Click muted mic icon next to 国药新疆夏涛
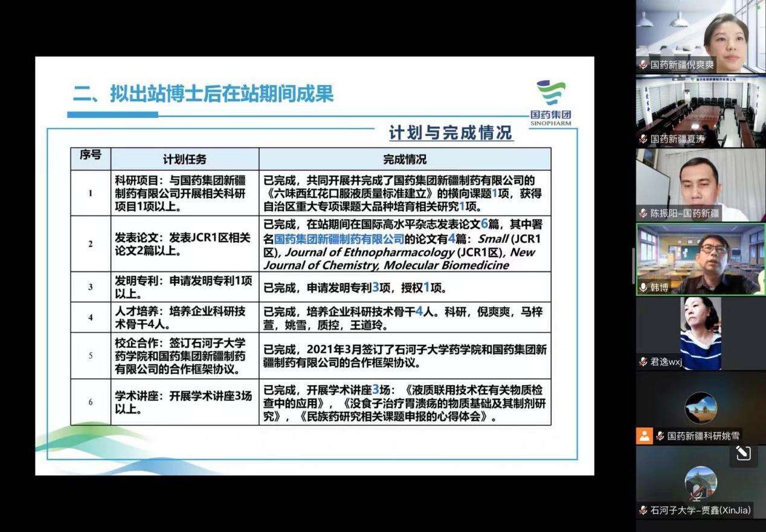The height and width of the screenshot is (532, 766). tap(643, 139)
